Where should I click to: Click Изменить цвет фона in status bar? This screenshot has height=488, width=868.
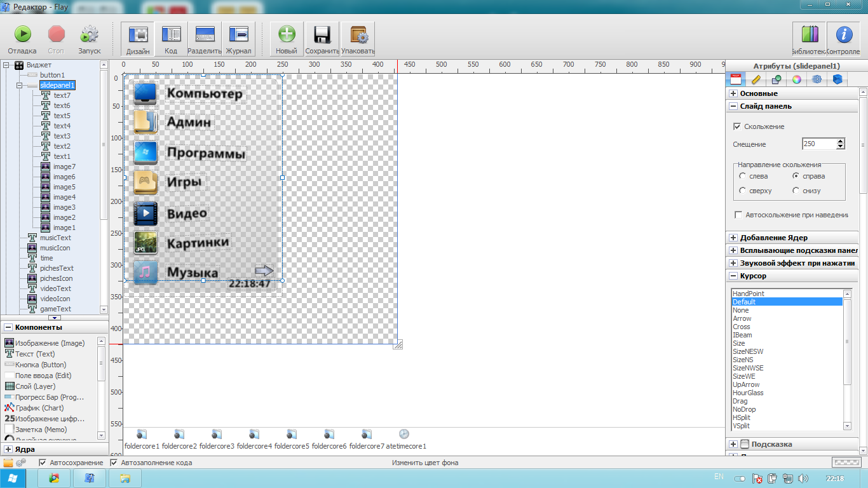point(424,463)
